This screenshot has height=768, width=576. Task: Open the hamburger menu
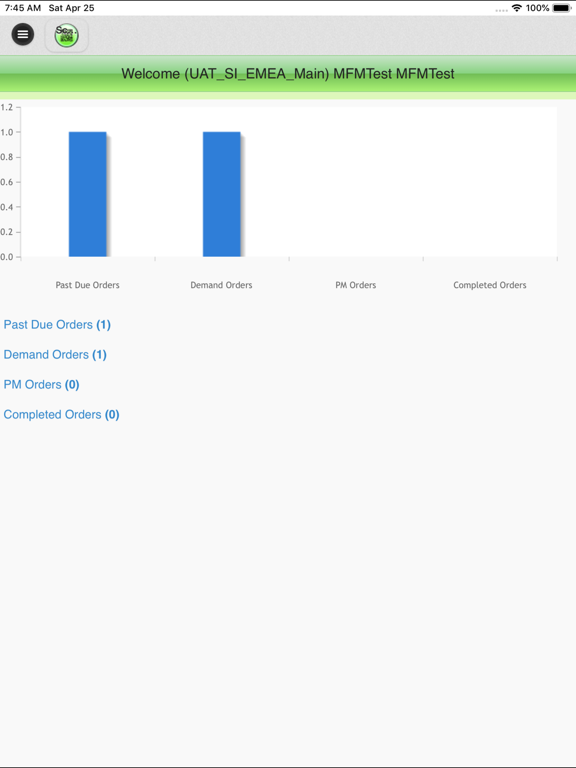pos(23,34)
